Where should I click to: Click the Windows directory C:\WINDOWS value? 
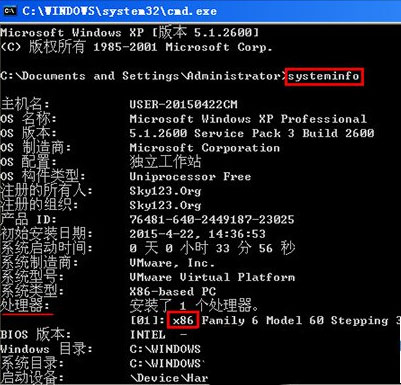click(x=165, y=349)
